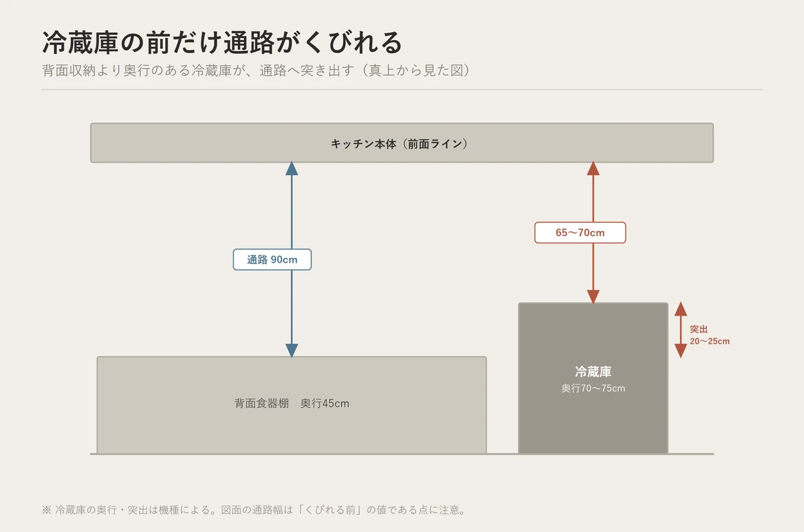804x532 pixels.
Task: Click the 通路 90cm label
Action: (272, 259)
